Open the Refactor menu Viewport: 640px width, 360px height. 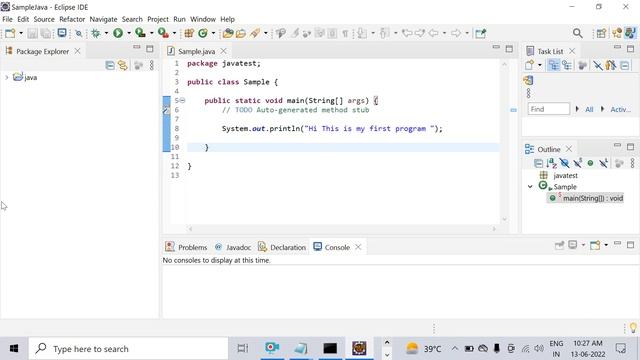pyautogui.click(x=72, y=19)
